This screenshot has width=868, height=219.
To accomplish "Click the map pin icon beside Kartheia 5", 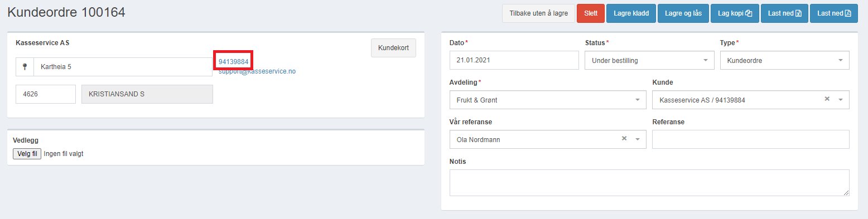I will 25,67.
